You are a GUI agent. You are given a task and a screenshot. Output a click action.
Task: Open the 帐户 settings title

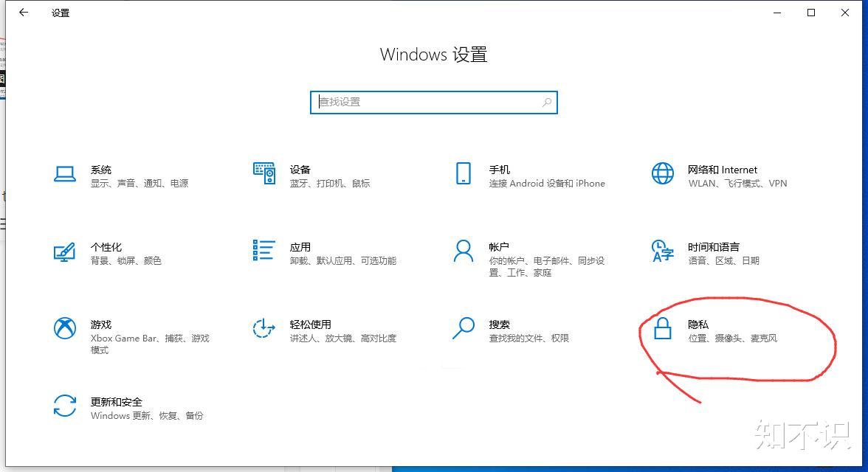499,247
